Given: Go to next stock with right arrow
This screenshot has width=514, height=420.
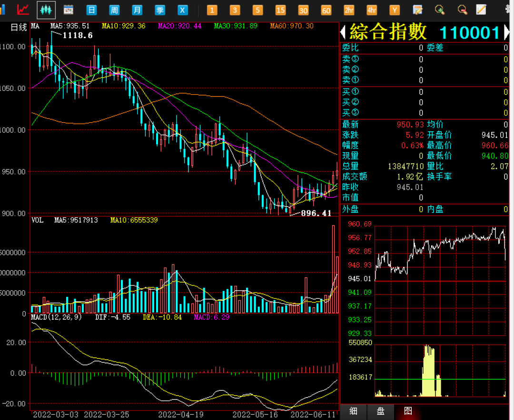Looking at the screenshot, I should pyautogui.click(x=506, y=32).
